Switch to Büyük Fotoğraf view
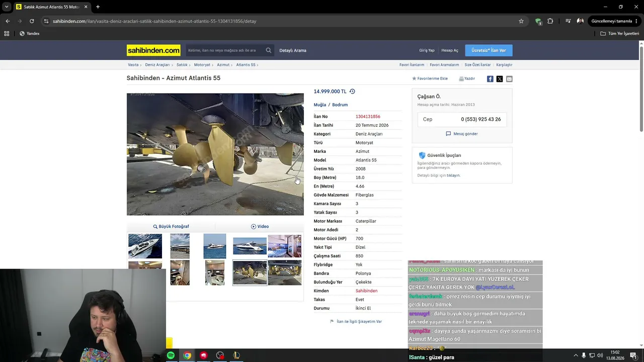This screenshot has width=644, height=362. (171, 226)
